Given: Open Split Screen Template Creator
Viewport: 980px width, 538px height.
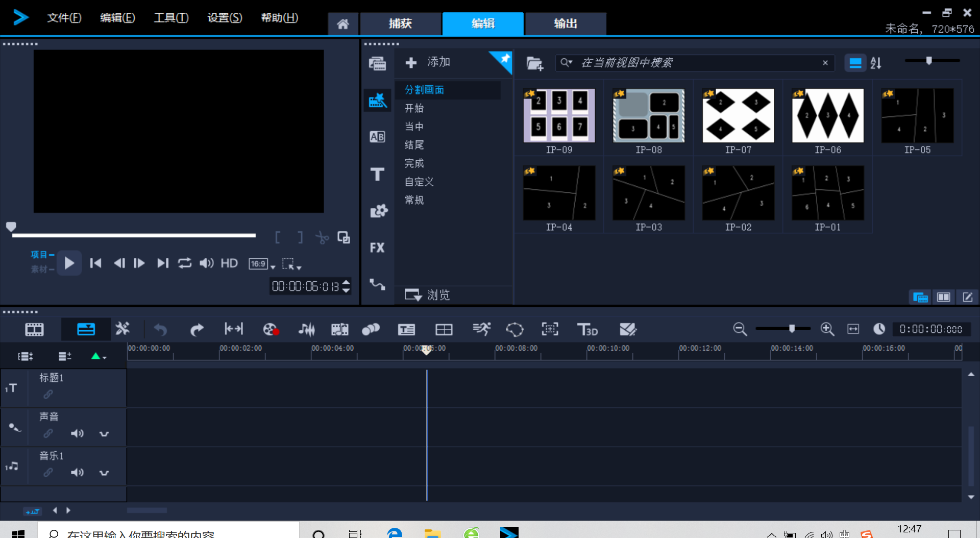Looking at the screenshot, I should point(444,330).
